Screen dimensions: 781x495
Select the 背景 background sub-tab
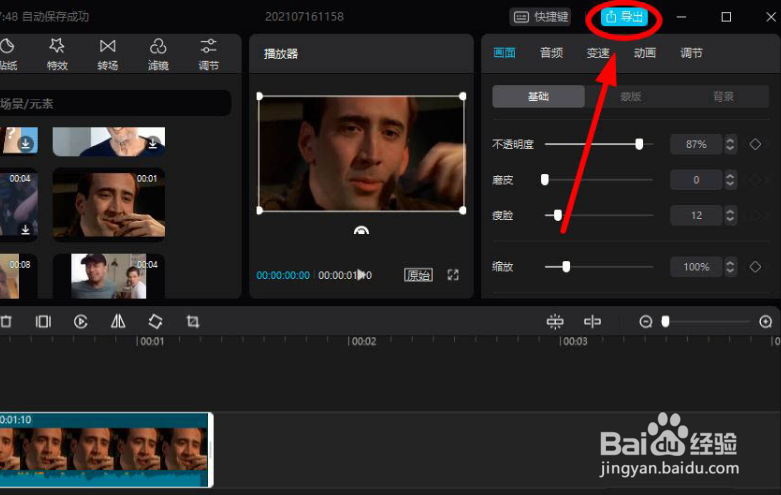[x=723, y=96]
